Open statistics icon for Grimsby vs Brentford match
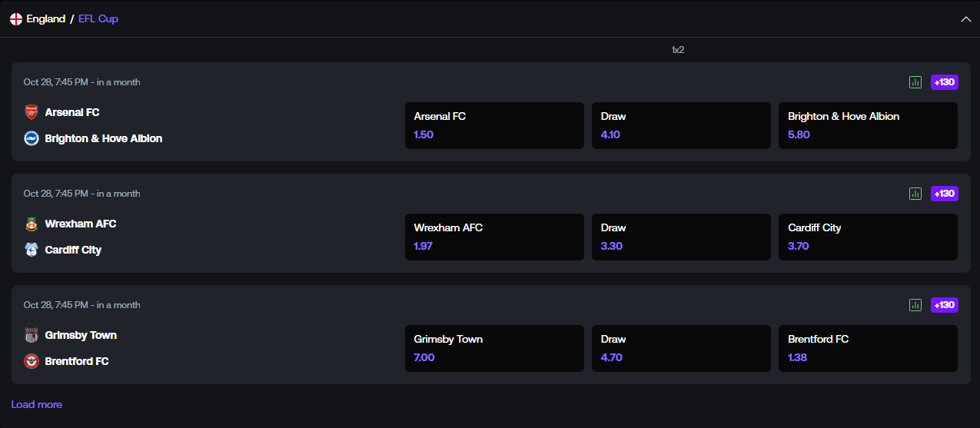The image size is (980, 428). click(x=915, y=305)
